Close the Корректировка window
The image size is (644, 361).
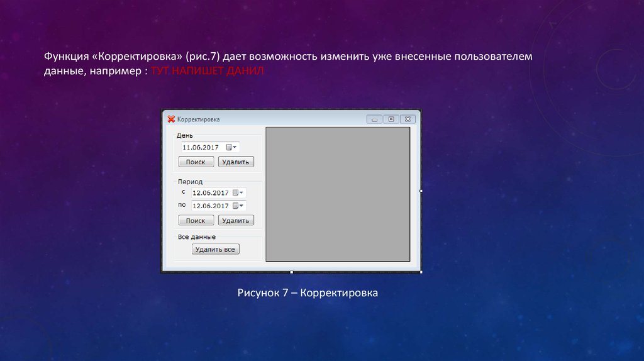coord(408,119)
